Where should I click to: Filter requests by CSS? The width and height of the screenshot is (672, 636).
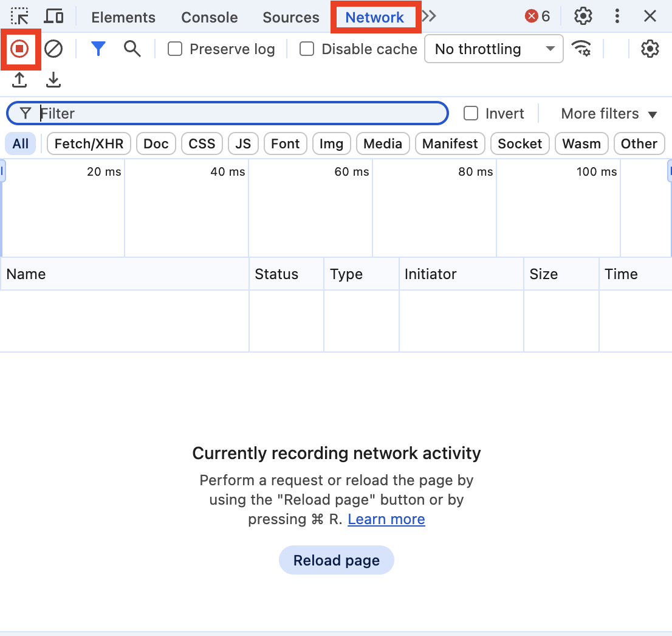pyautogui.click(x=202, y=143)
